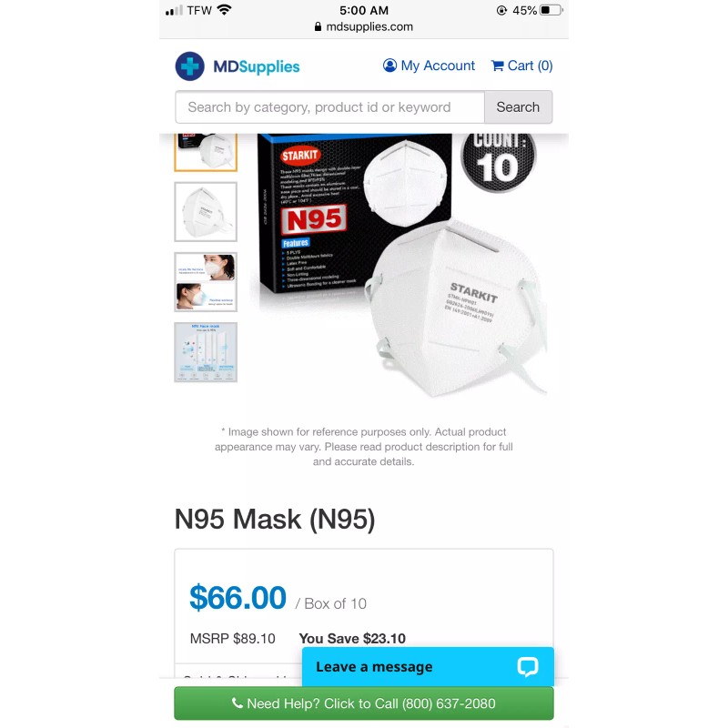728x728 pixels.
Task: Tap the Wi-Fi icon in status bar
Action: 224,10
